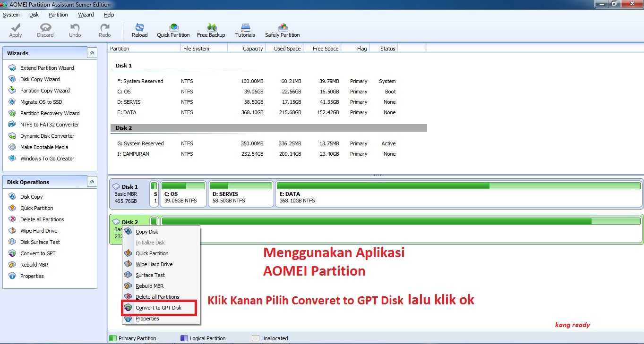Start Migrate OS to SSD wizard

[x=35, y=102]
